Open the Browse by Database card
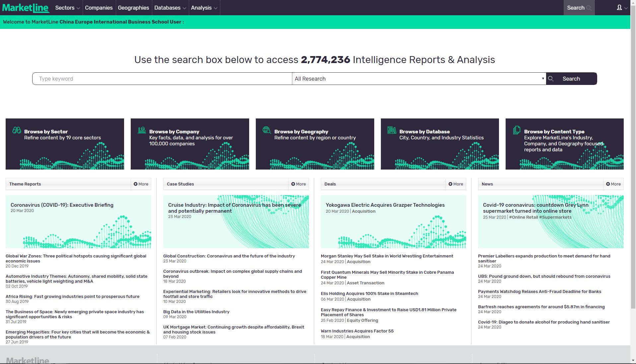 440,144
